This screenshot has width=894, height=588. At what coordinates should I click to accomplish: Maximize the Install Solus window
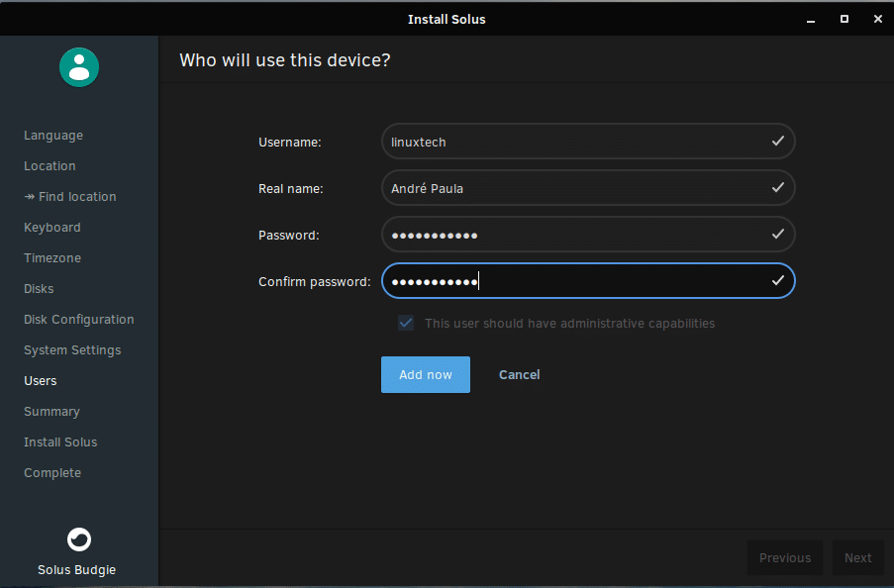[x=844, y=20]
